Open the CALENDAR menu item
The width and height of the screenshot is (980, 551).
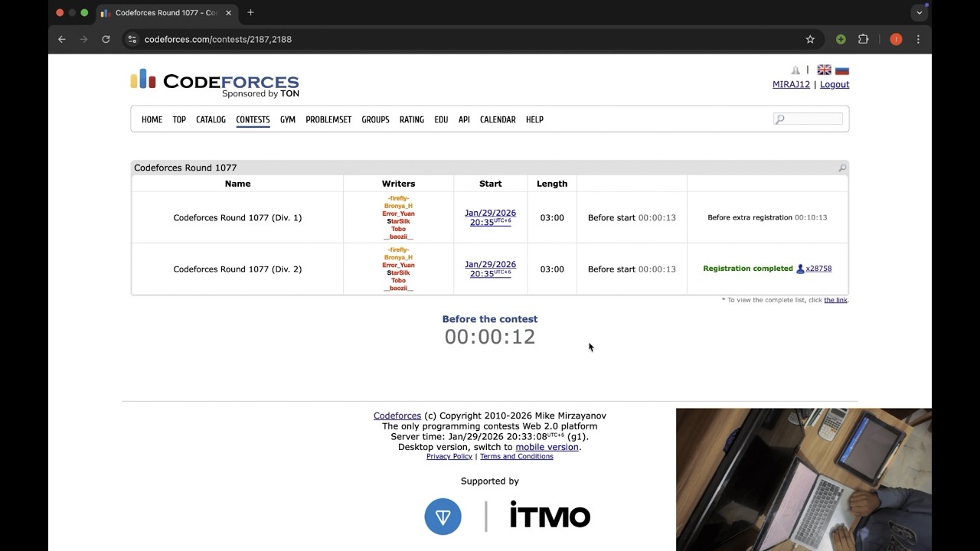click(x=498, y=119)
